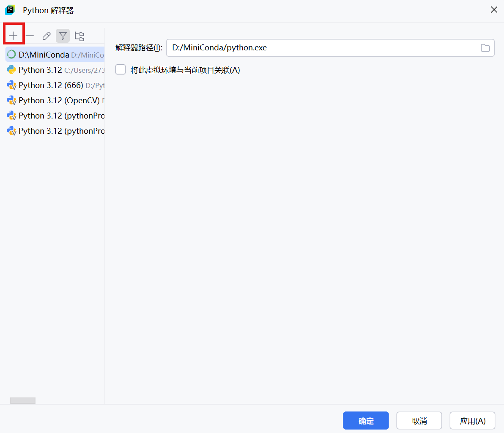Viewport: 504px width, 433px height.
Task: Toggle the interpreter filter funnel icon
Action: pos(63,36)
